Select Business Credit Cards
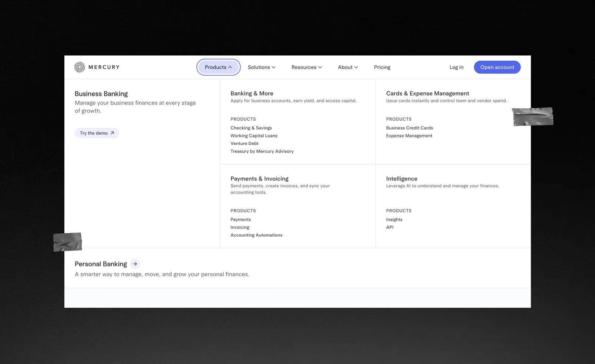Viewport: 595px width, 364px height. coord(410,128)
